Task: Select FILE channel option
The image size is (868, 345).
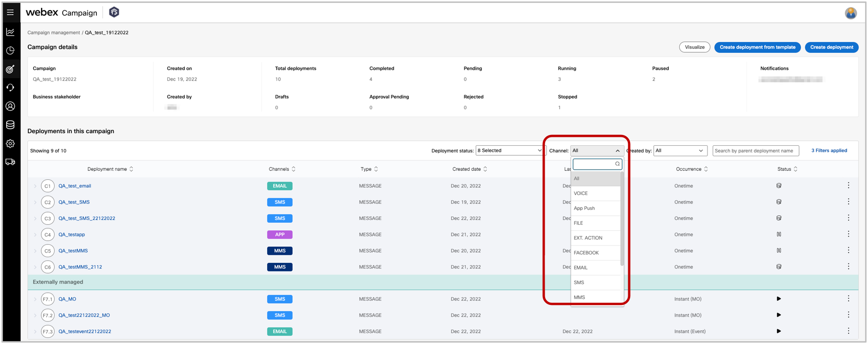Action: pyautogui.click(x=596, y=223)
